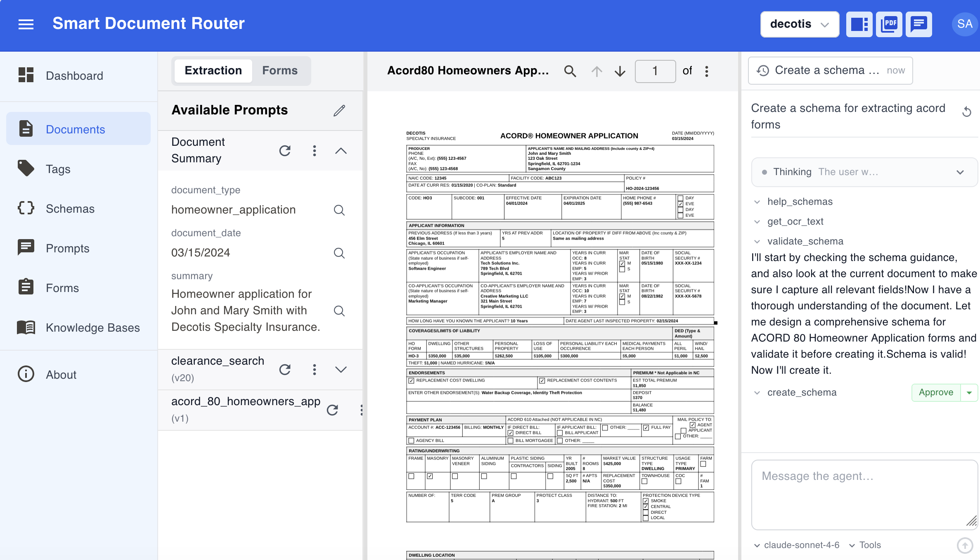Open the Approve button dropdown arrow

[x=969, y=392]
